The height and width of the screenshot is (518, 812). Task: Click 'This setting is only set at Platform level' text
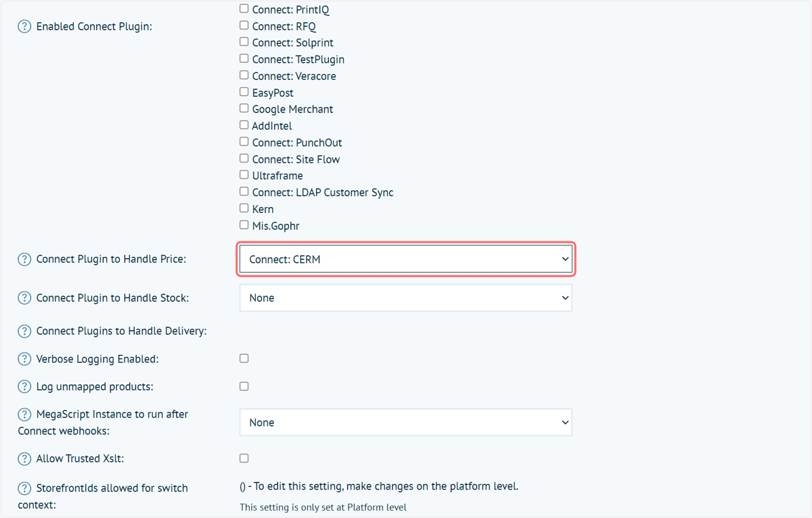[323, 507]
